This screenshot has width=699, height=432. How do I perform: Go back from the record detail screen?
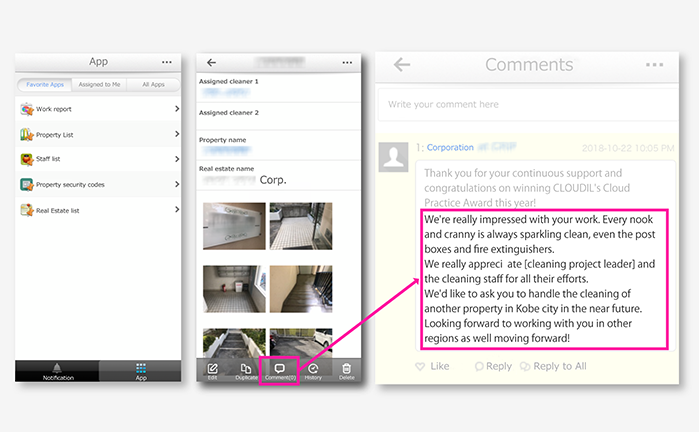click(x=211, y=62)
